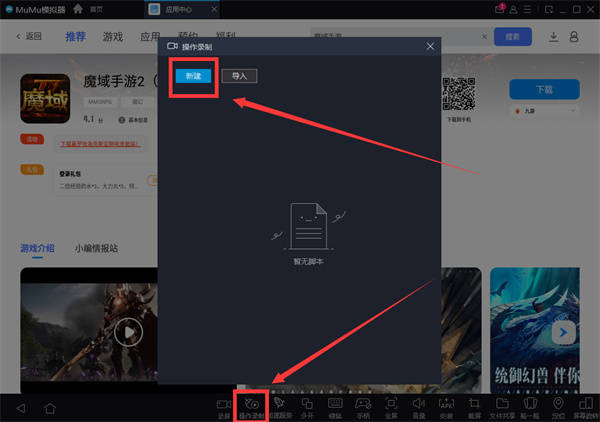Select the 游戏 games menu tab

(112, 37)
